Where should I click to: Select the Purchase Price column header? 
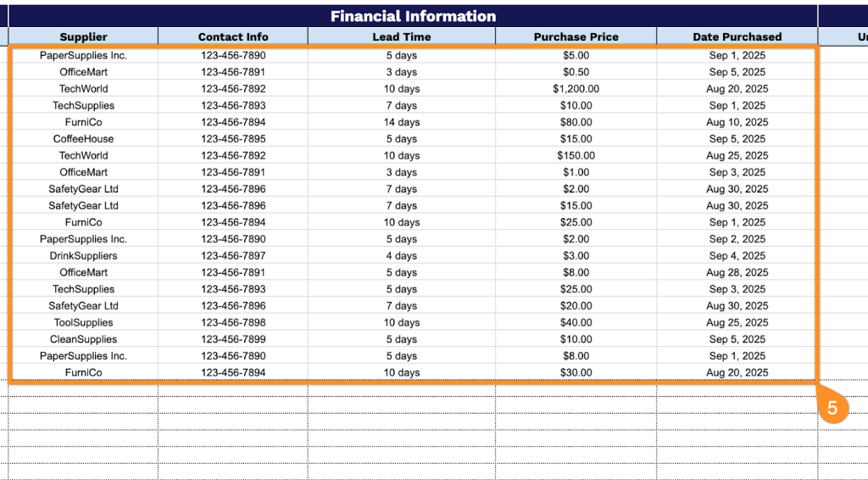pyautogui.click(x=576, y=36)
